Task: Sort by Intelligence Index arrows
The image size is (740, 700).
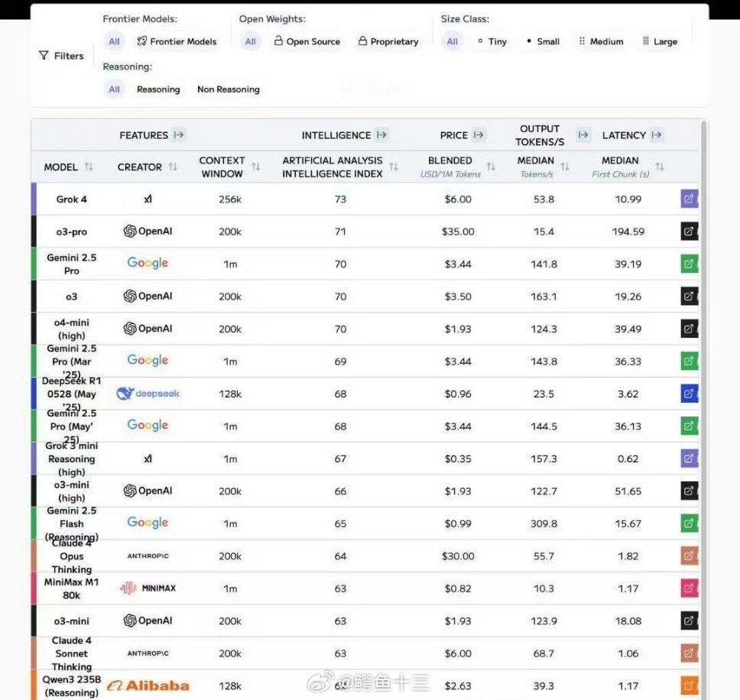Action: pos(394,167)
